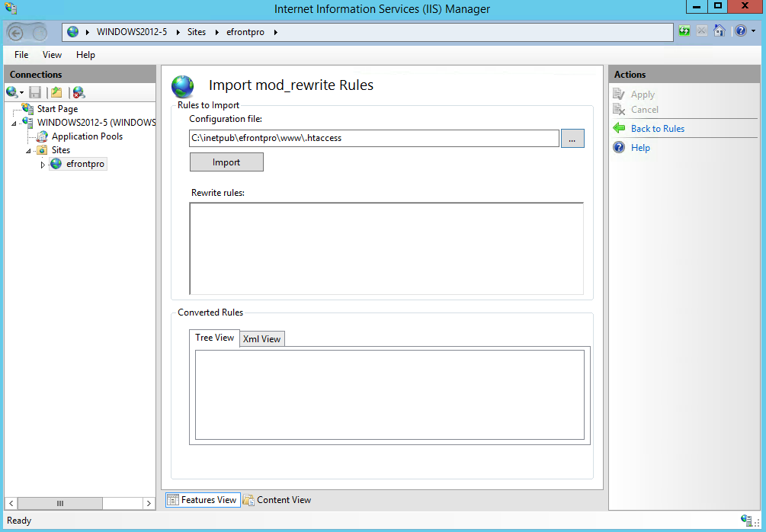Click the Connections pane horizontal scrollbar right arrow

[x=149, y=503]
